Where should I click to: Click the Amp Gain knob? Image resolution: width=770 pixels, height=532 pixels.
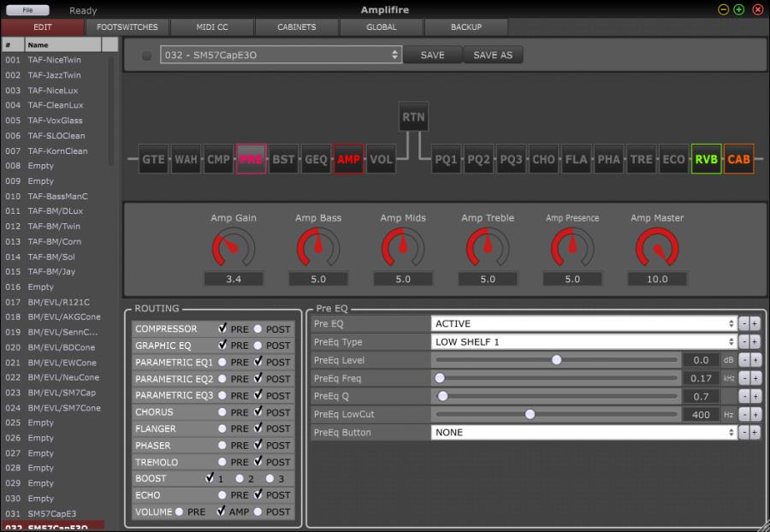[234, 248]
